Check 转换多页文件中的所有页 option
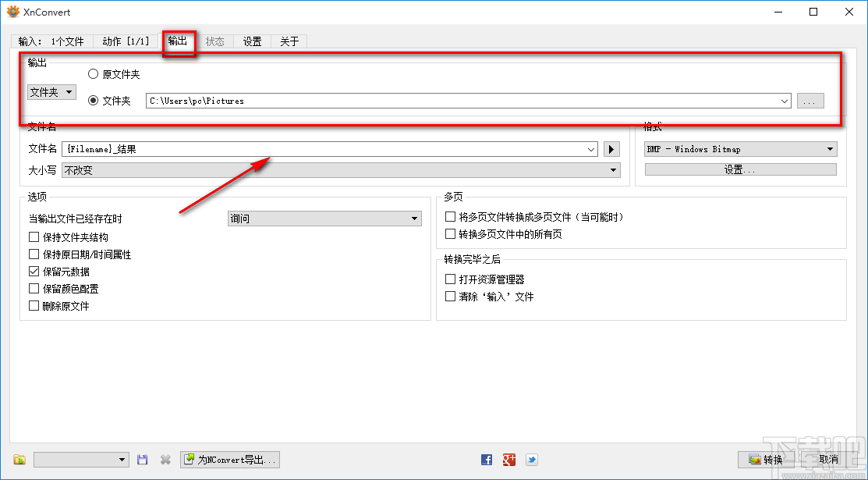Viewport: 868px width, 480px height. pos(450,234)
